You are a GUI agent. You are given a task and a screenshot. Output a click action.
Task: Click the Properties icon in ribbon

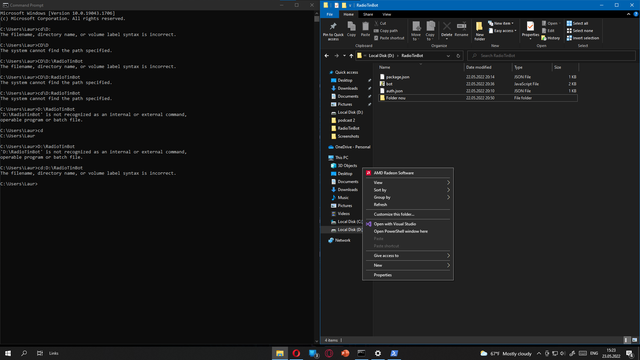(530, 30)
